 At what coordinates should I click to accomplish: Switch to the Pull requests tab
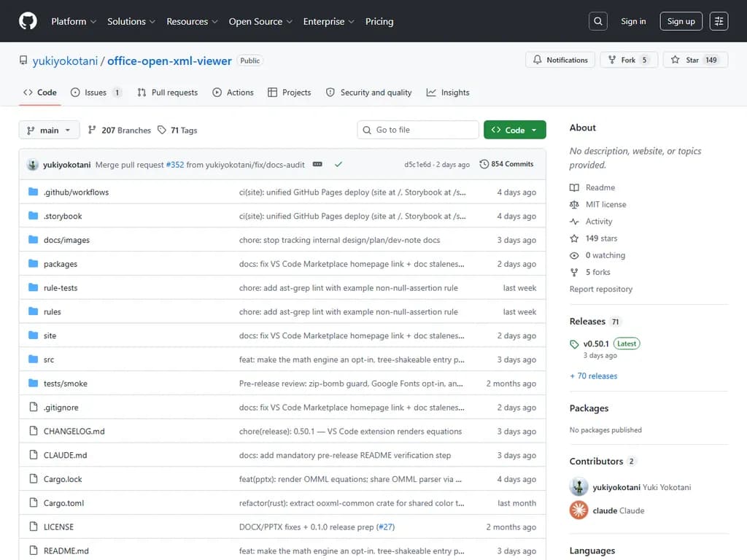[x=167, y=93]
